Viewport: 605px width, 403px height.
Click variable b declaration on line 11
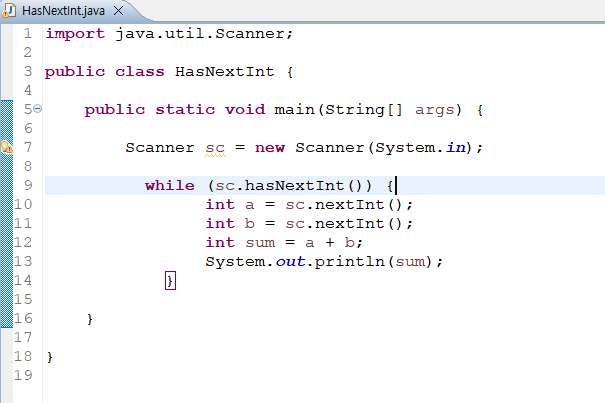pyautogui.click(x=250, y=224)
